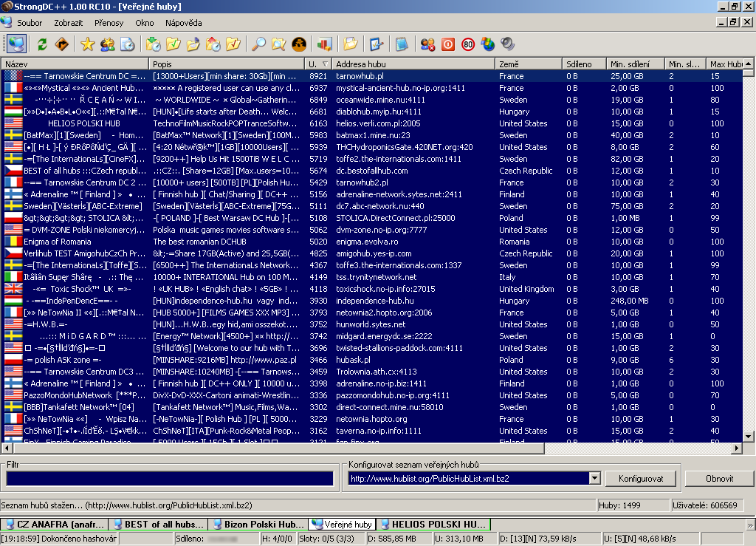
Task: Open the Zobrazit menu
Action: (x=68, y=23)
